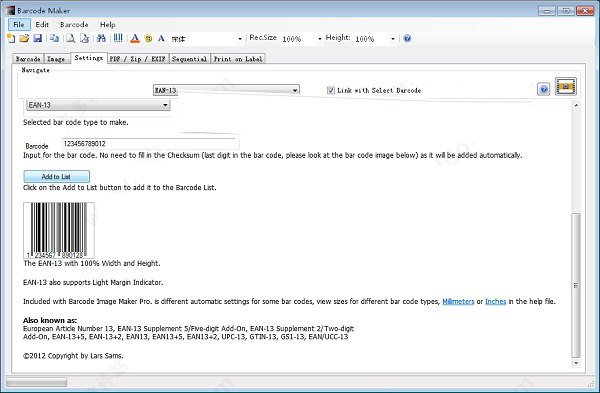Open the Help menu
600x393 pixels.
point(108,24)
